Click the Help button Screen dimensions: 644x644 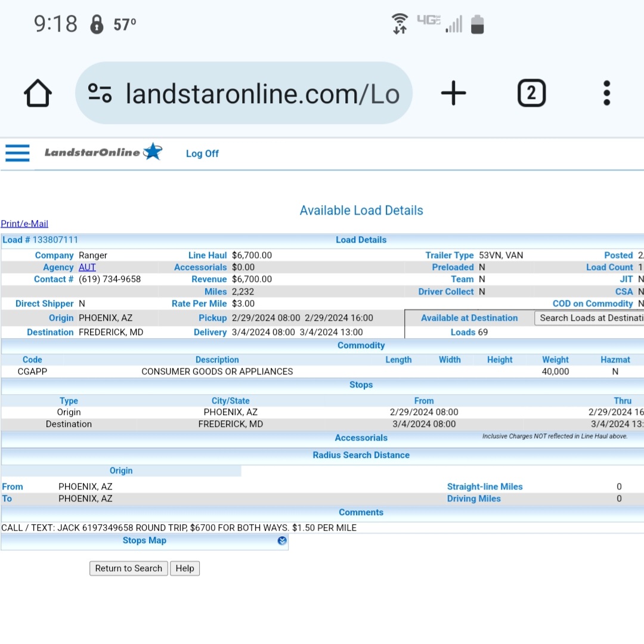pyautogui.click(x=185, y=568)
